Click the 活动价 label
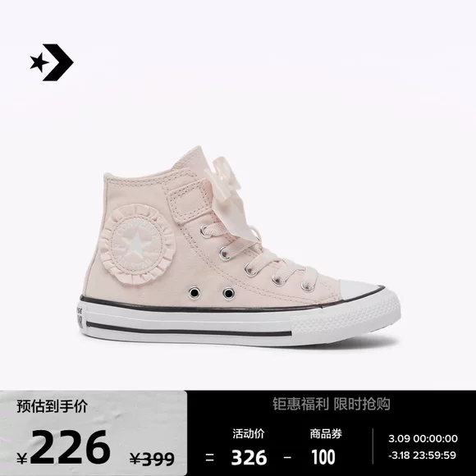The image size is (476, 476). [249, 433]
